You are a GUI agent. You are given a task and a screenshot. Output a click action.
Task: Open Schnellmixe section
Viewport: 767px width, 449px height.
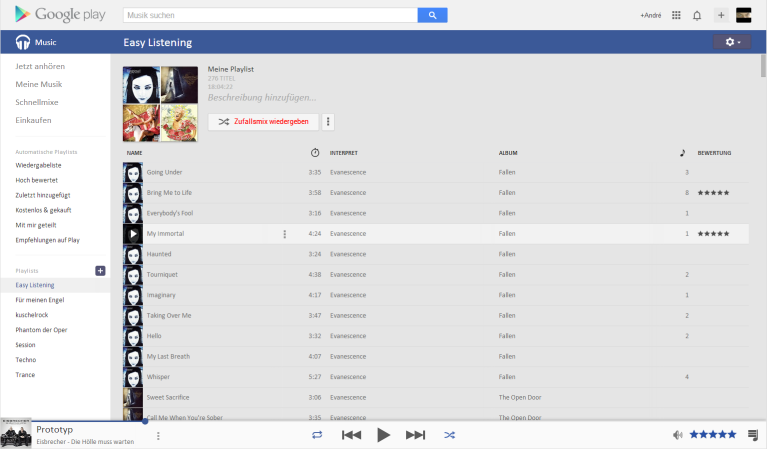point(37,102)
